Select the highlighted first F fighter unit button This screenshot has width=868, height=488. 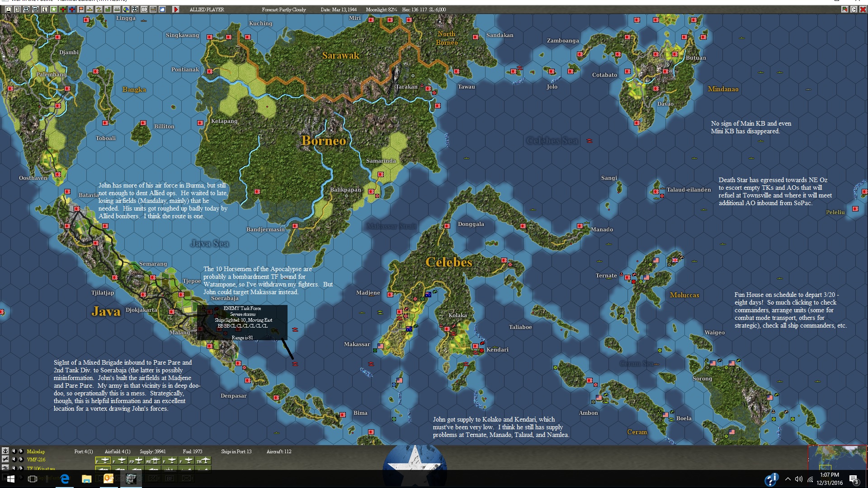pos(103,460)
